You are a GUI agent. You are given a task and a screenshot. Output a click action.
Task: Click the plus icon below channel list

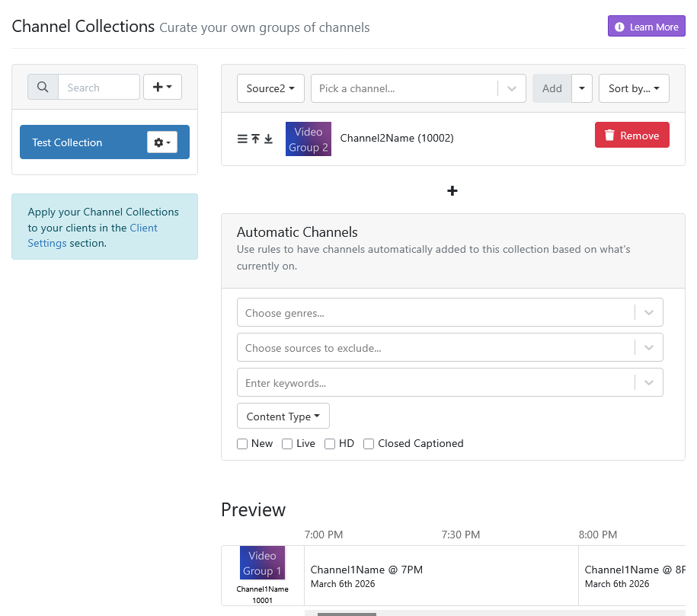coord(452,190)
